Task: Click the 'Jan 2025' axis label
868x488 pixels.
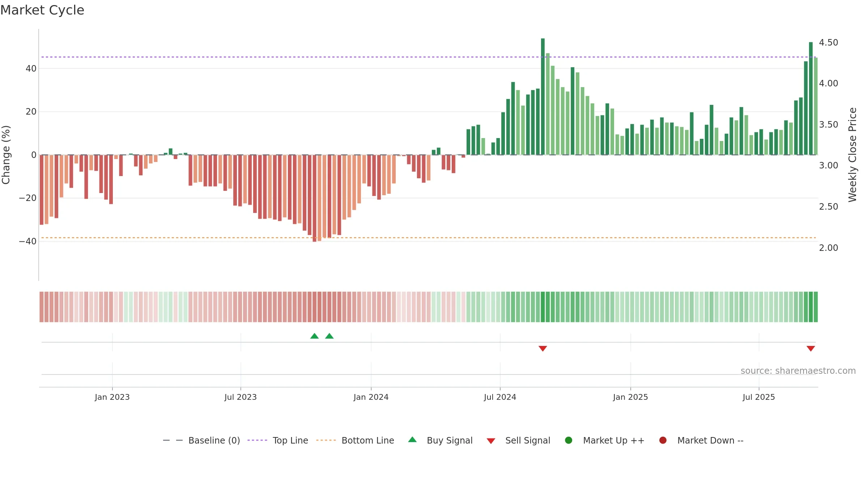Action: click(x=630, y=397)
